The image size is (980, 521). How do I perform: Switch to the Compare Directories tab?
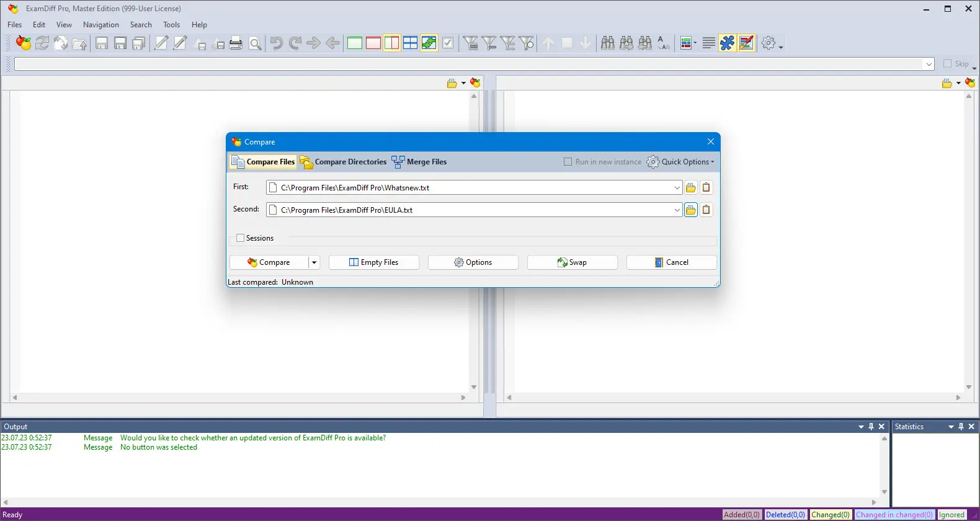point(343,162)
